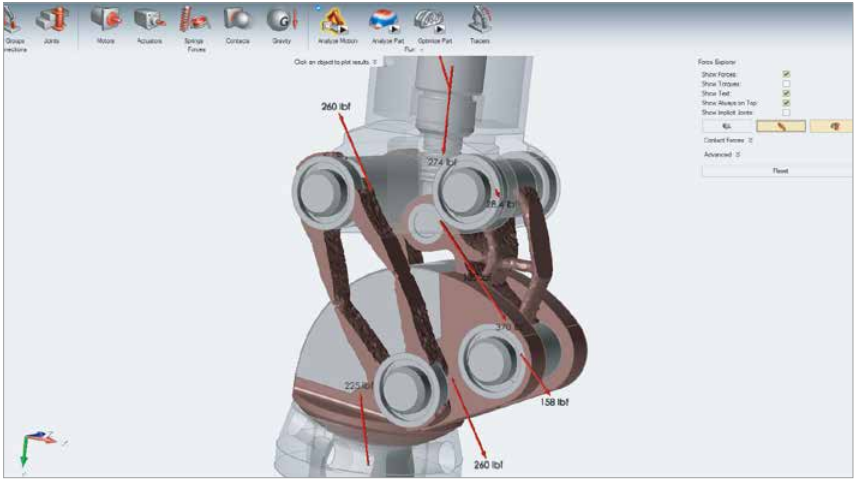Run Analyze Motion
856x480 pixels.
point(335,20)
